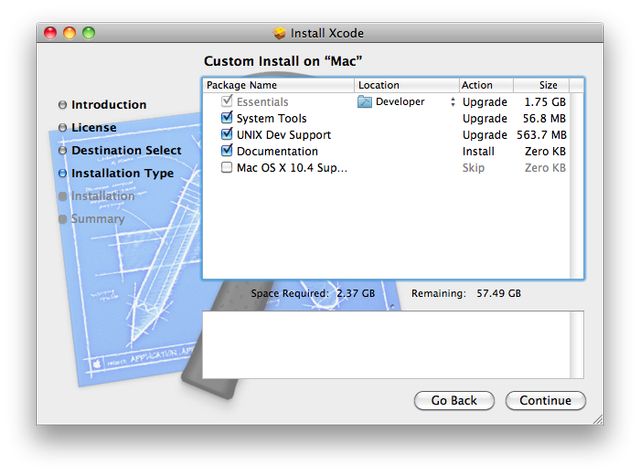This screenshot has width=640, height=475.
Task: Click the Developer folder icon
Action: pos(364,102)
